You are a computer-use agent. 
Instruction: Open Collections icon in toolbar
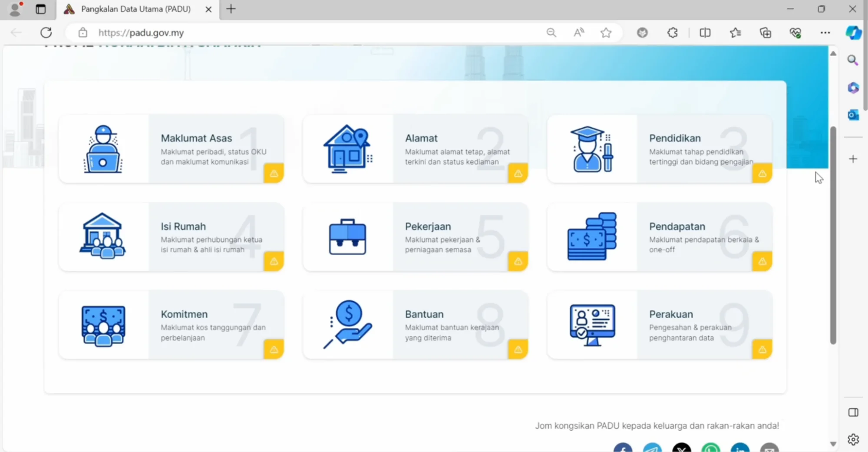point(765,33)
